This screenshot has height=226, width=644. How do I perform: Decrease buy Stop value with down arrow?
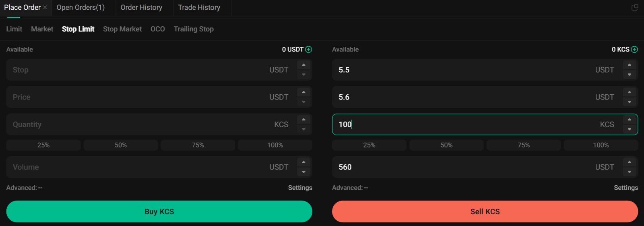tap(304, 75)
